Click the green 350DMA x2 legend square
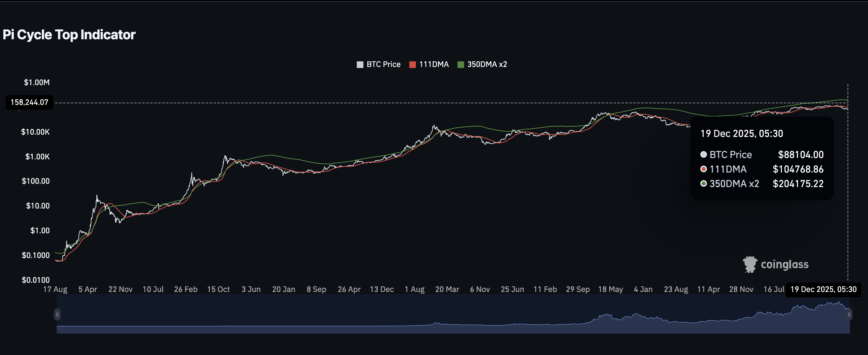Viewport: 868px width, 355px height. click(x=461, y=65)
